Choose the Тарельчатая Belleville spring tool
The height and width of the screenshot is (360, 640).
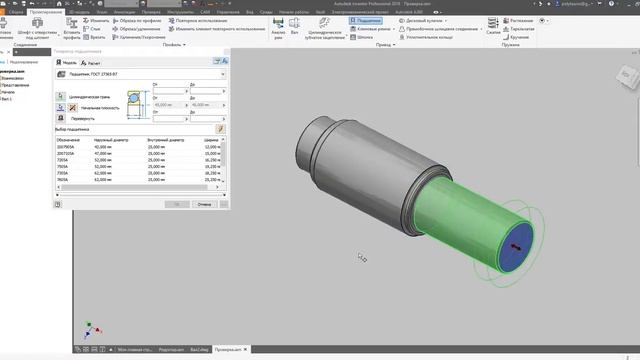(519, 29)
